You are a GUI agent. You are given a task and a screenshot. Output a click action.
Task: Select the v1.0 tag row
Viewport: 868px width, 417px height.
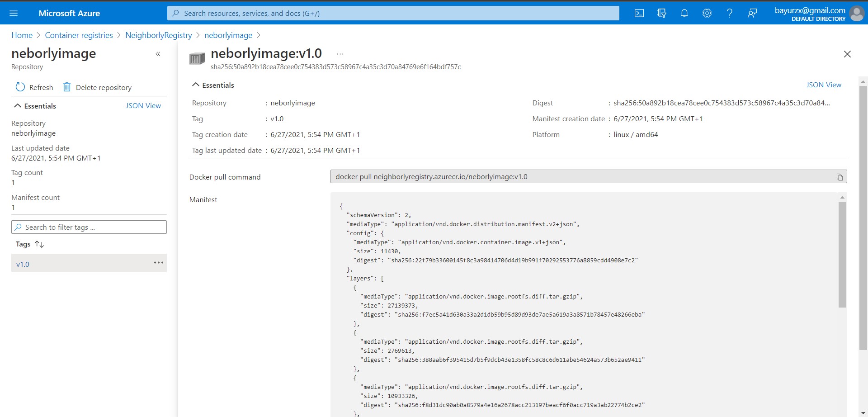click(x=89, y=263)
